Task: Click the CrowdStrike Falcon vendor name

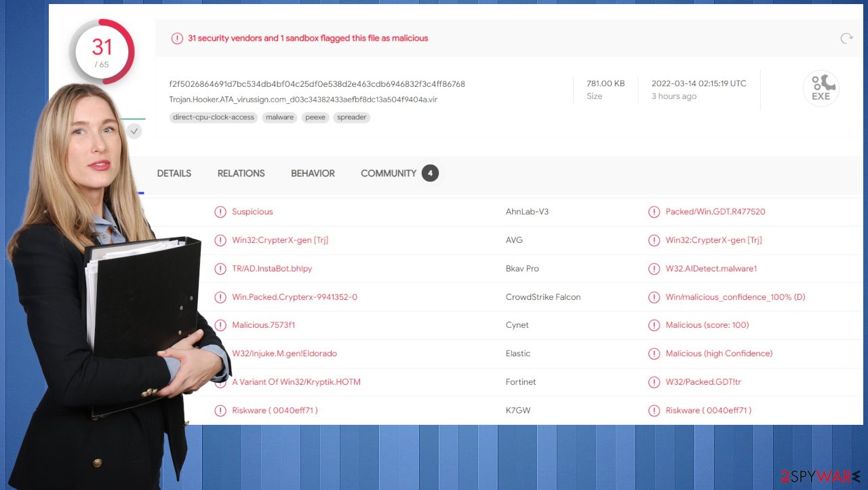Action: 543,297
